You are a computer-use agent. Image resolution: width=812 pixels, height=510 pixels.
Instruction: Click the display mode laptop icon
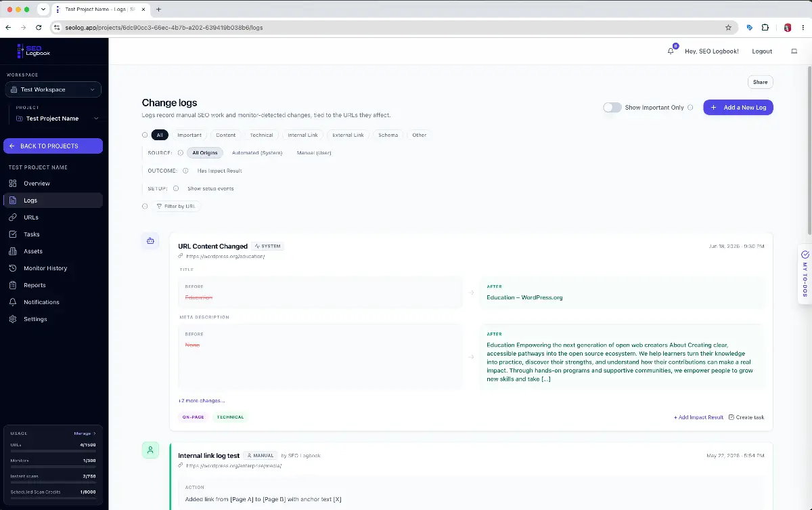[x=794, y=51]
